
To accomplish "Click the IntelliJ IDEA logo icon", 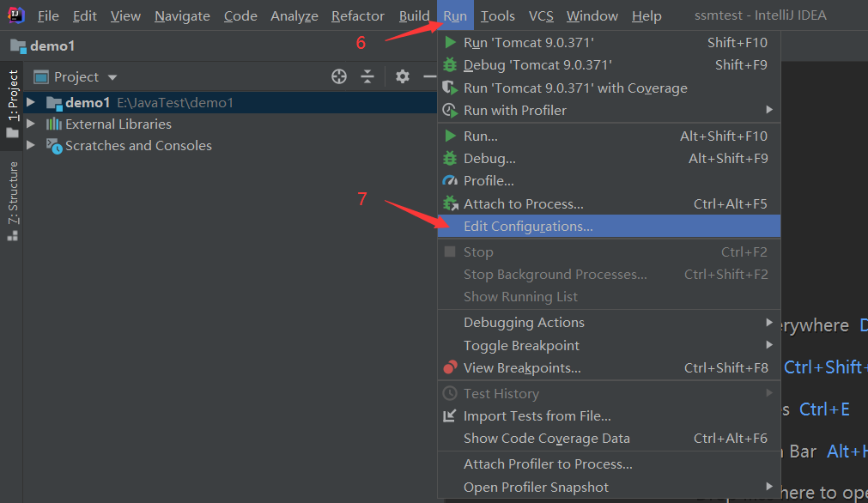I will click(15, 15).
